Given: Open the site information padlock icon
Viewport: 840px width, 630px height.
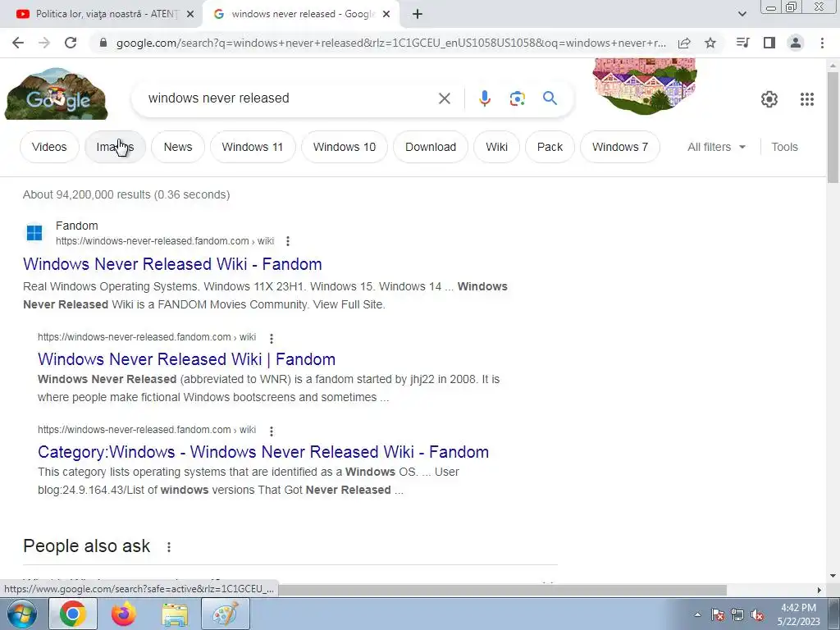Looking at the screenshot, I should click(x=103, y=43).
